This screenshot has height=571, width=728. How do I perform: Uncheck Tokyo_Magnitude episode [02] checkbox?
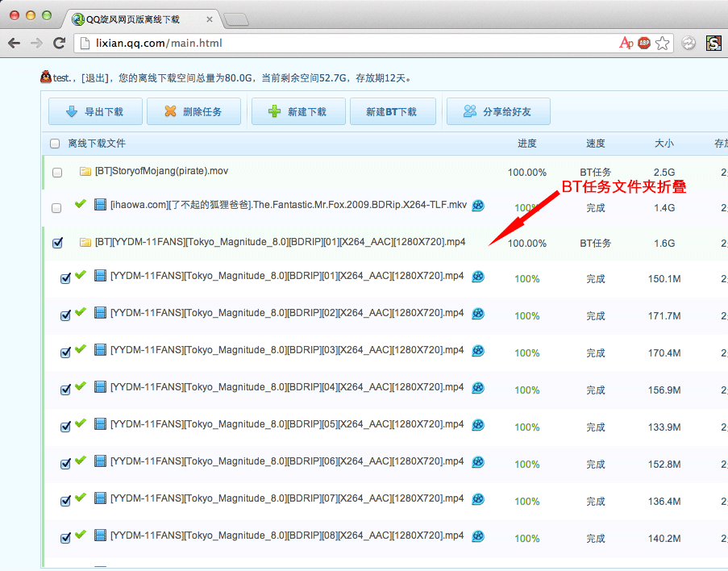pyautogui.click(x=65, y=315)
